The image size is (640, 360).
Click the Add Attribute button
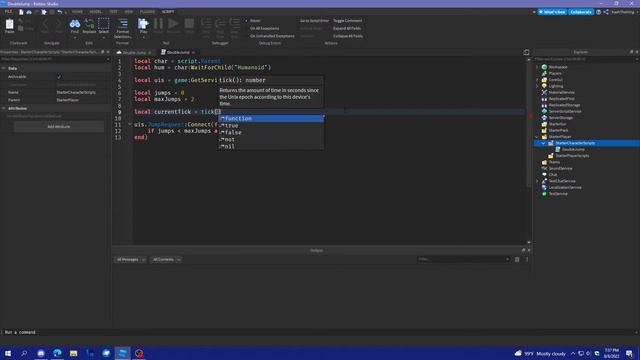[x=59, y=127]
